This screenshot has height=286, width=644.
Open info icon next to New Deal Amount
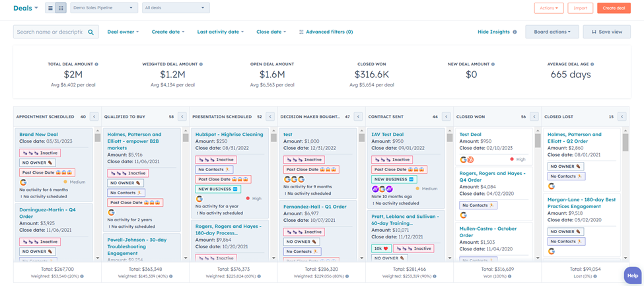[493, 65]
